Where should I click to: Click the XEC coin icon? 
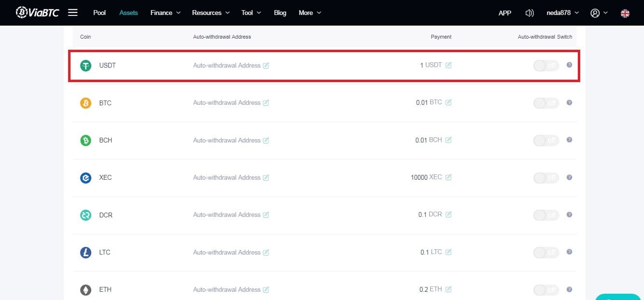click(86, 178)
